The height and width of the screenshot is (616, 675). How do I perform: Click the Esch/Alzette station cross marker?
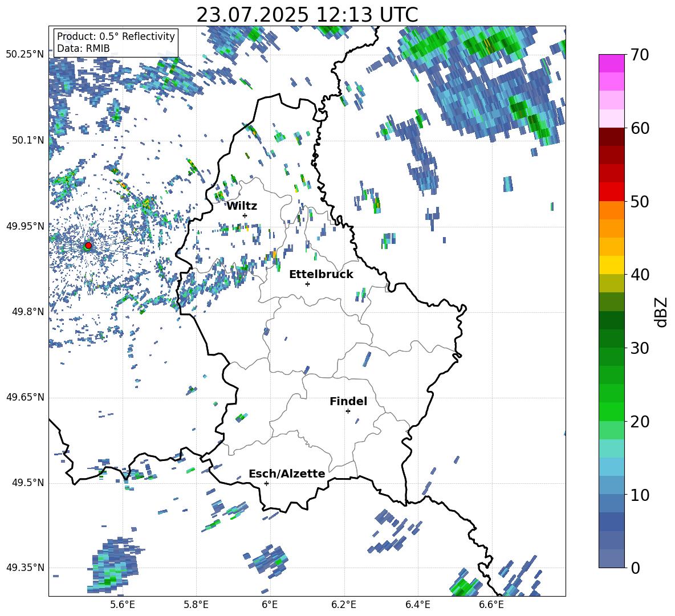point(266,483)
